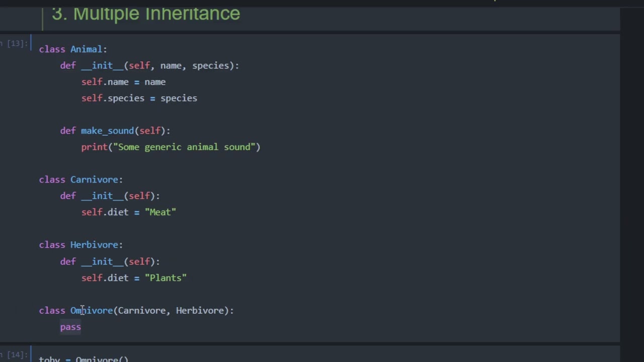Click the Omnivore class name
The height and width of the screenshot is (362, 644).
[x=92, y=310]
